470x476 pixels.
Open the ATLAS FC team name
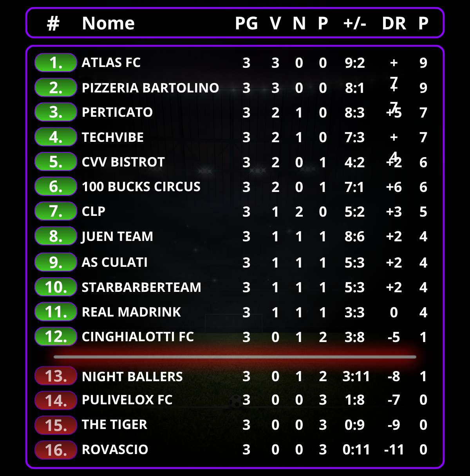(x=111, y=63)
